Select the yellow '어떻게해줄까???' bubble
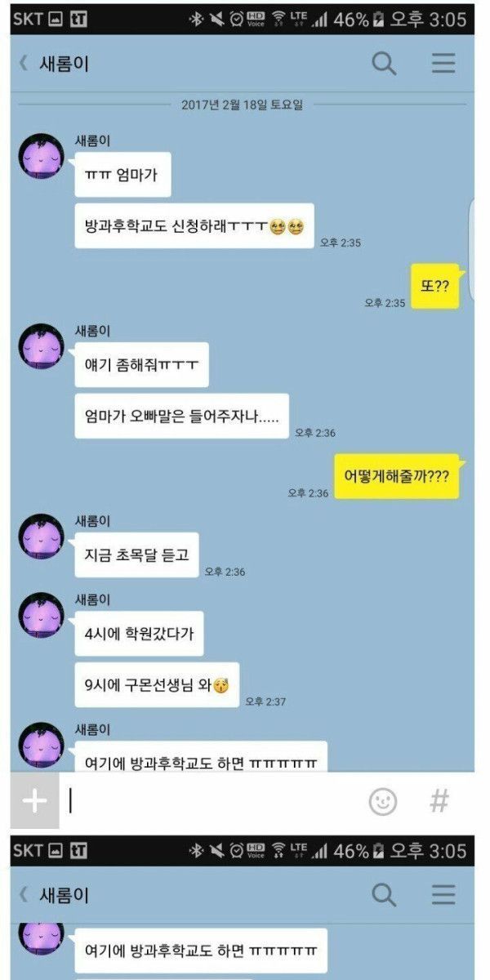Viewport: 490px width, 980px height. coord(398,477)
